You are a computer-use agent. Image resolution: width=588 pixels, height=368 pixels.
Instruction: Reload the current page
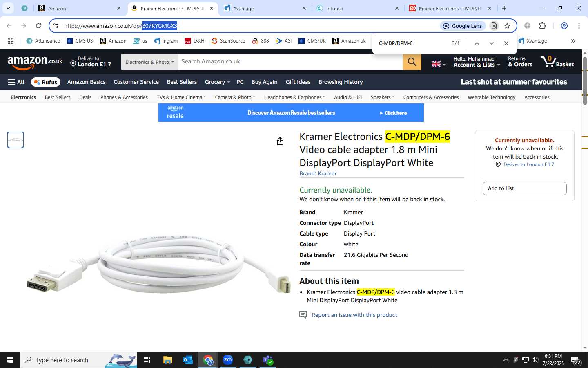tap(38, 26)
